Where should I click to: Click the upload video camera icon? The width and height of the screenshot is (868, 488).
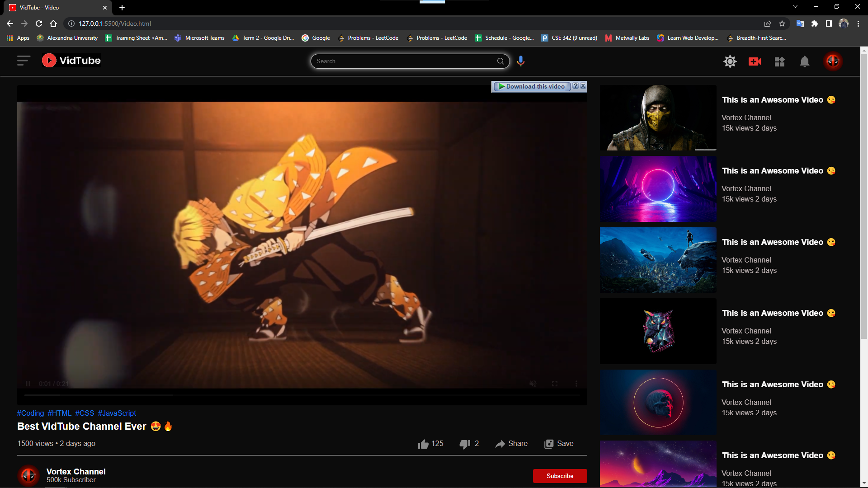[755, 61]
